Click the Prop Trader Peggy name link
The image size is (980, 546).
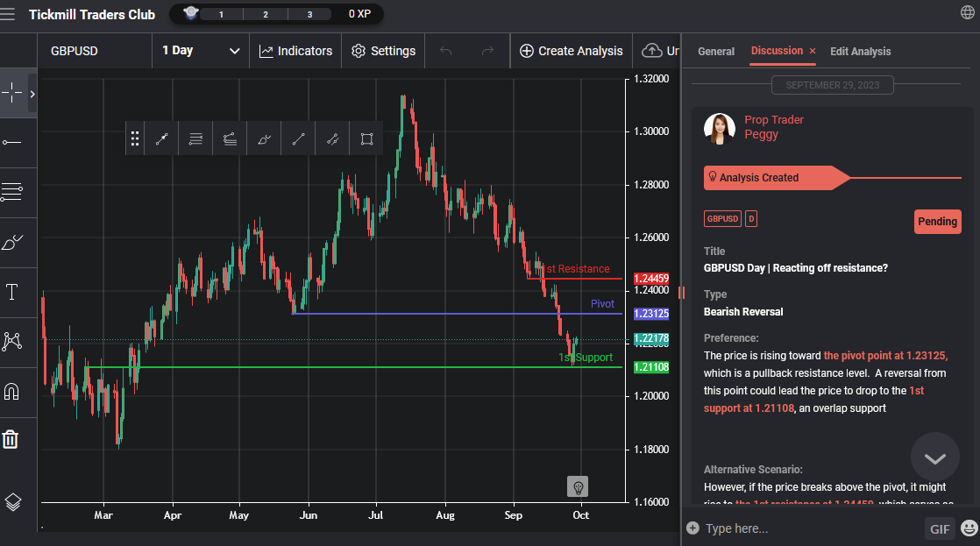coord(774,127)
